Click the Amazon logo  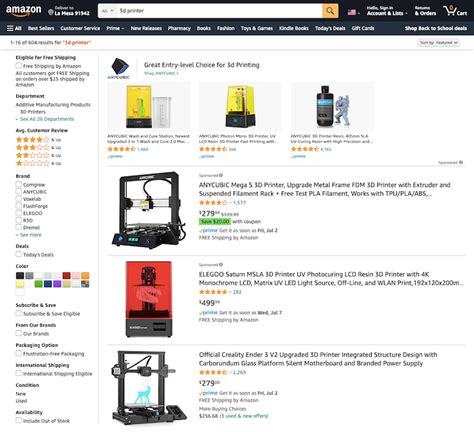pos(24,11)
